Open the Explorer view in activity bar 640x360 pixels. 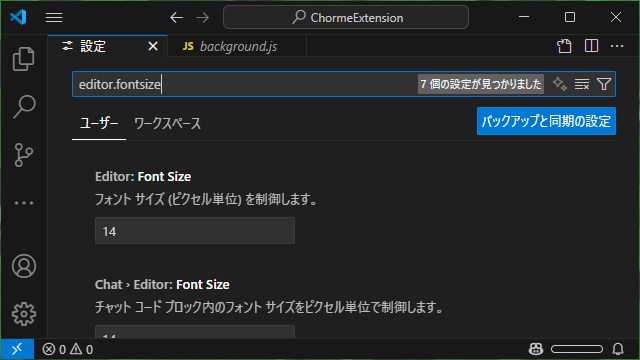click(24, 59)
